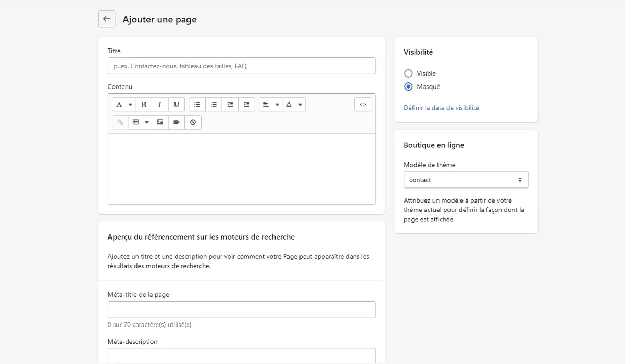Focus the Méta-titre de la page field
Screen dimensions: 625x364
point(242,309)
